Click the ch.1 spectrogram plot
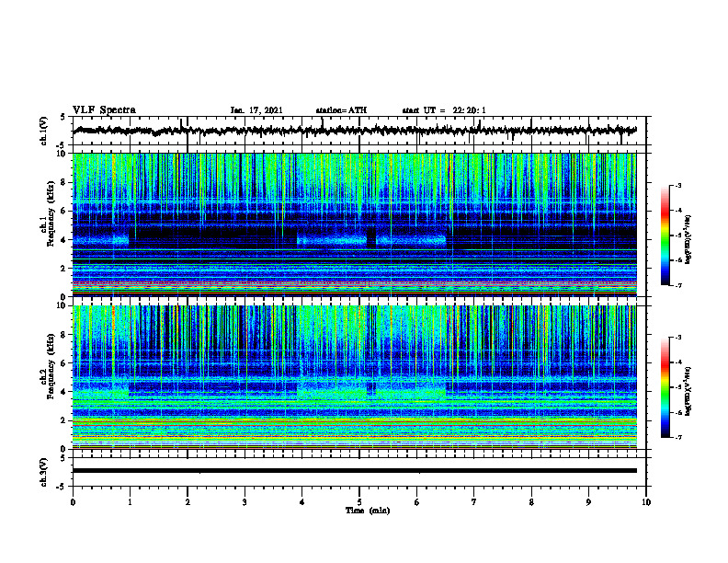This screenshot has height=563, width=728. (354, 224)
